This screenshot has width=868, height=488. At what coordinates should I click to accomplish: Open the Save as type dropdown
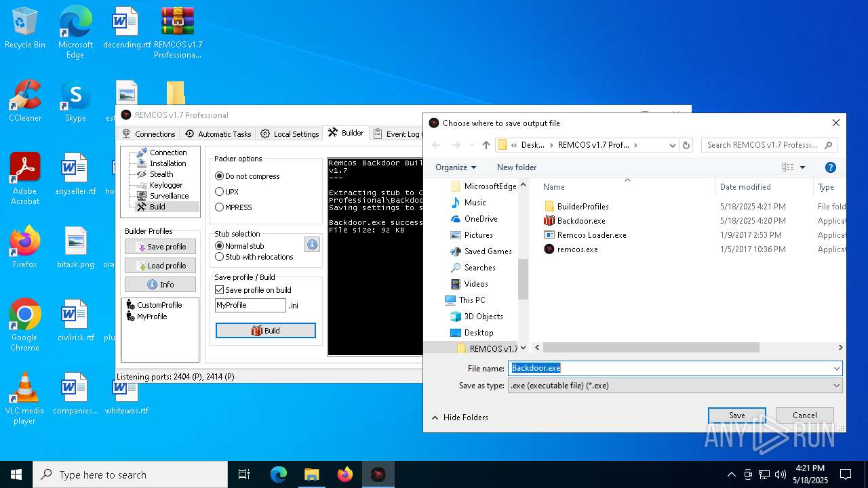click(x=675, y=386)
